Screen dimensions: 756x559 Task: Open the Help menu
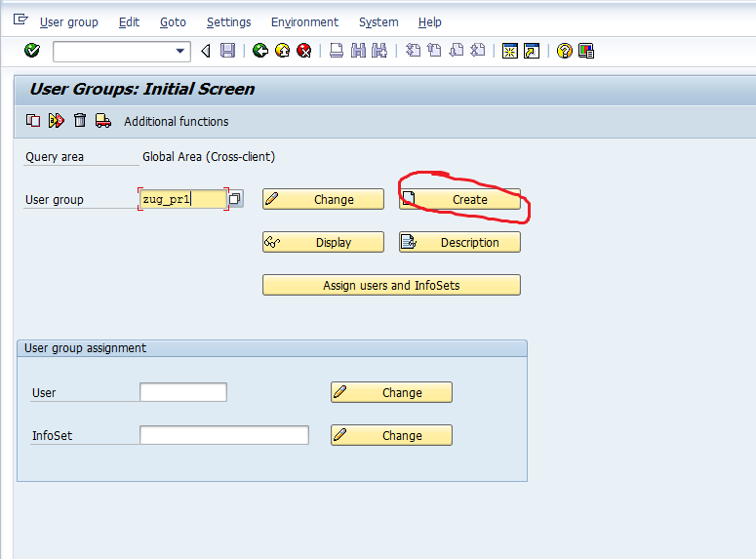(x=430, y=22)
